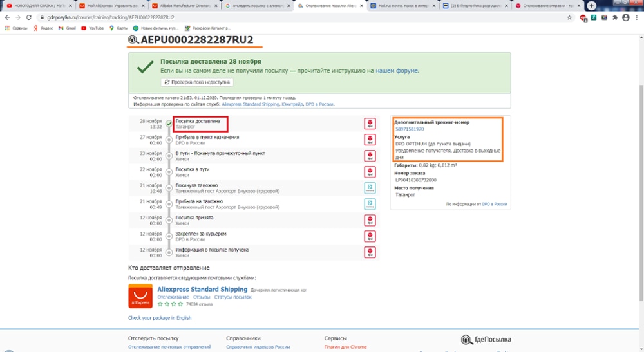Click the Сервисы apps grid bookmark
644x352 pixels.
pos(15,28)
